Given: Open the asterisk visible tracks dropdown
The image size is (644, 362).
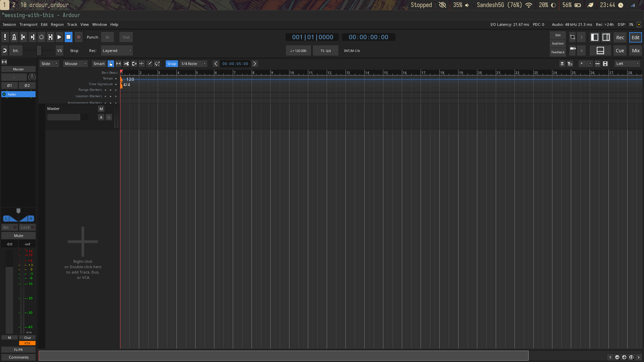Looking at the screenshot, I should [x=586, y=64].
